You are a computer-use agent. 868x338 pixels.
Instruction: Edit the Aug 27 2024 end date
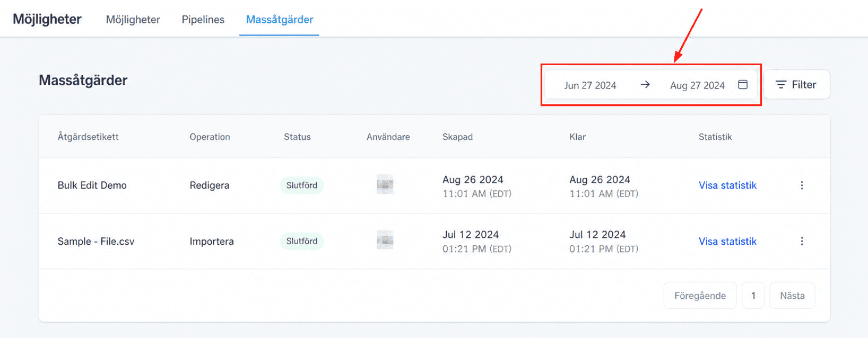697,85
